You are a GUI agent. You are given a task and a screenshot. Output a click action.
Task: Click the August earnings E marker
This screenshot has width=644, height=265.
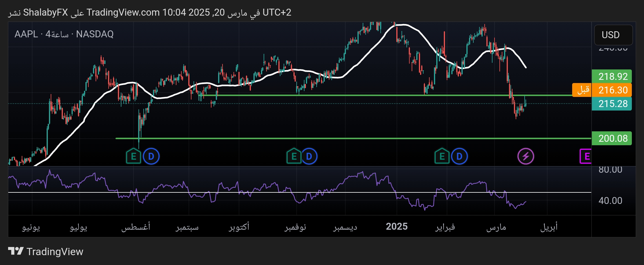click(x=134, y=156)
